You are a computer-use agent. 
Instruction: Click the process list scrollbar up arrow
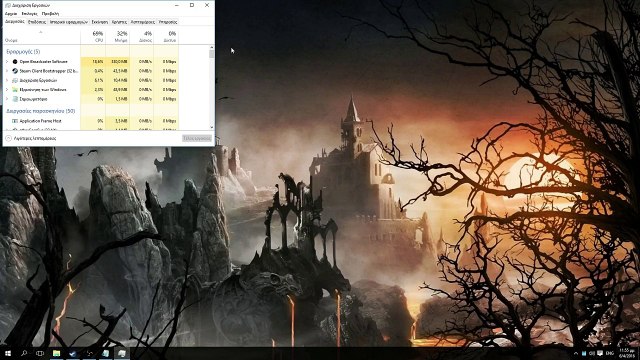pos(211,48)
